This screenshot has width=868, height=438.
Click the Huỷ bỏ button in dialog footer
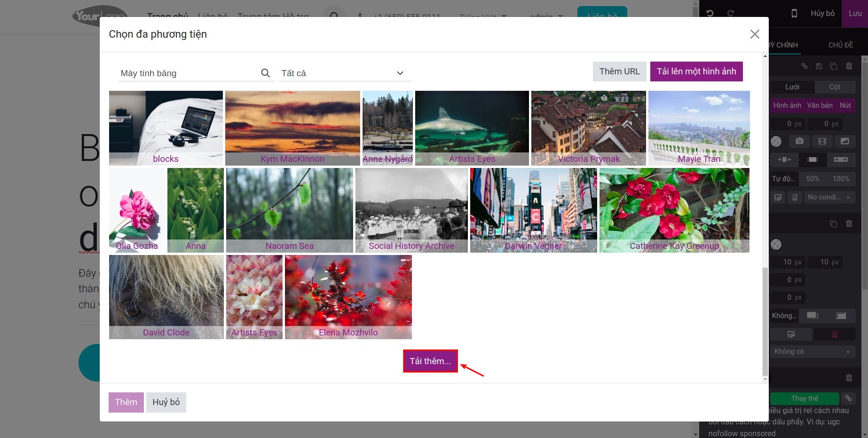pos(166,402)
